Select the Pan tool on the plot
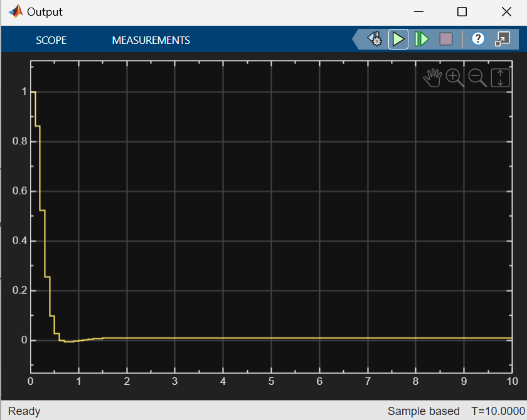 tap(432, 77)
